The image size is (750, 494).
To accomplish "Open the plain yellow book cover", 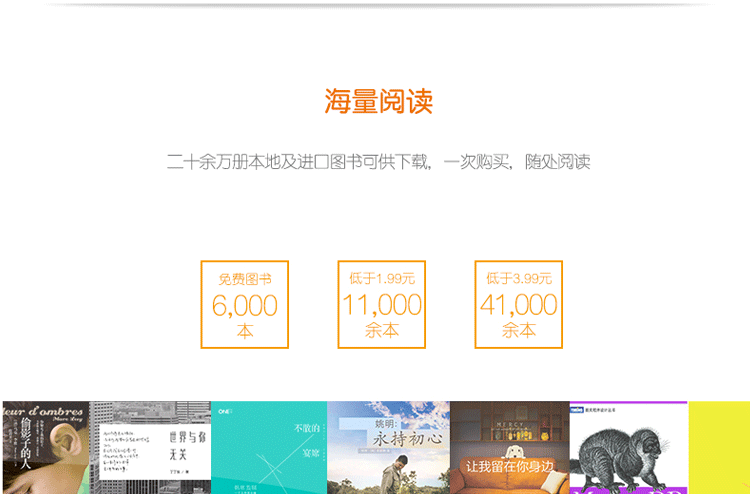I will point(719,447).
